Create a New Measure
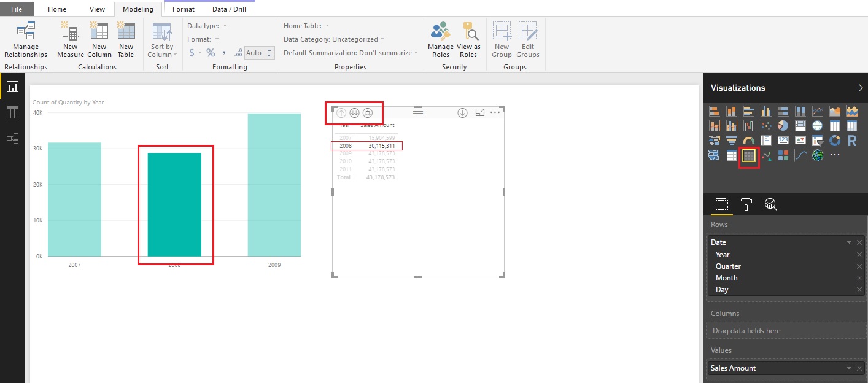The height and width of the screenshot is (383, 868). [71, 41]
